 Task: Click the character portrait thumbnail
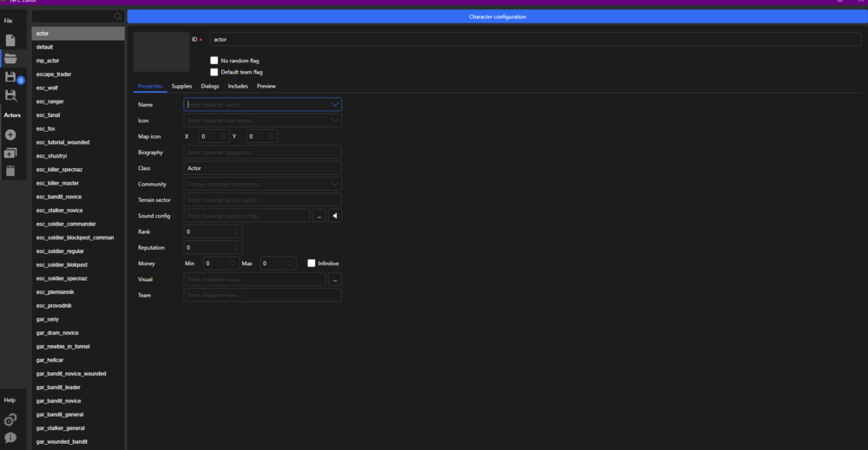(161, 52)
